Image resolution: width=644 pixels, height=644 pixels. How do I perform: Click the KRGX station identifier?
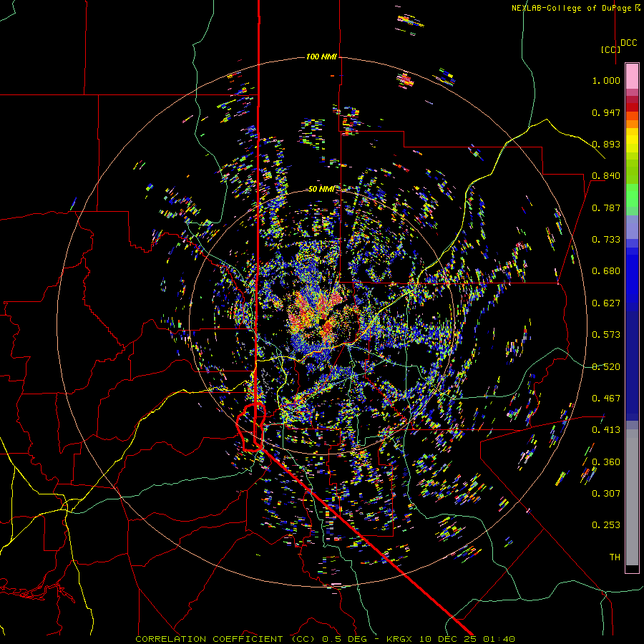[401, 639]
